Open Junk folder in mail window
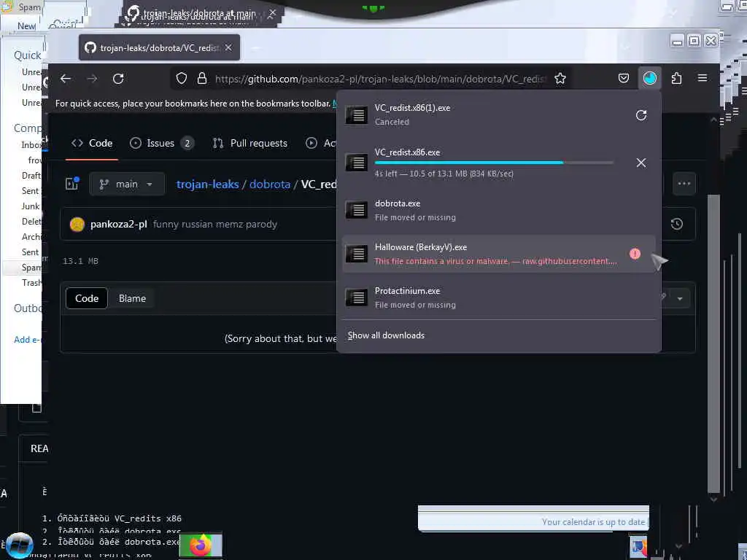Viewport: 747px width, 560px height. tap(31, 206)
